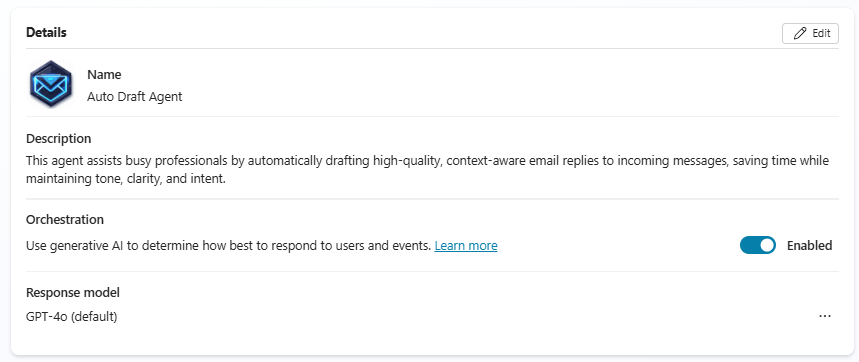This screenshot has width=859, height=362.
Task: Click the white knob of the Orchestration switch
Action: (767, 245)
